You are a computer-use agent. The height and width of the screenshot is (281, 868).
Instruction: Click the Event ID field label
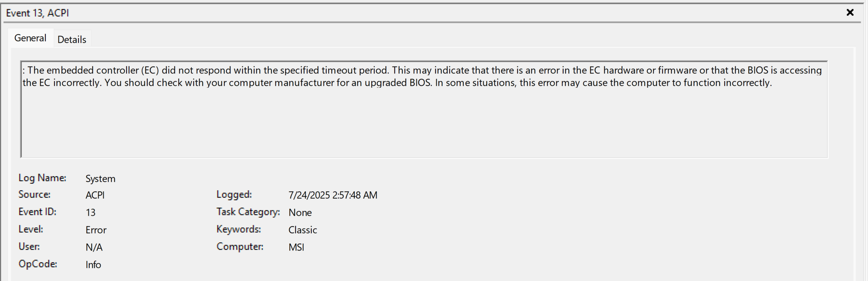pos(37,212)
